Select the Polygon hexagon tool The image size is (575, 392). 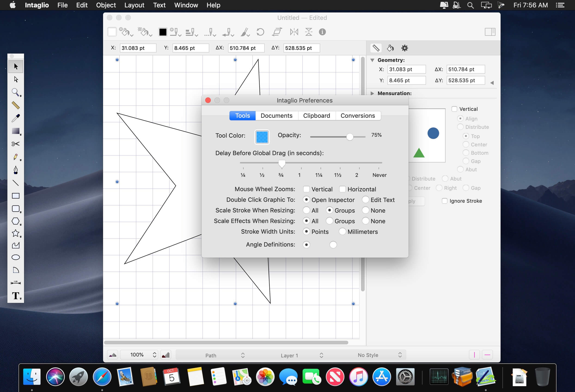tap(16, 221)
